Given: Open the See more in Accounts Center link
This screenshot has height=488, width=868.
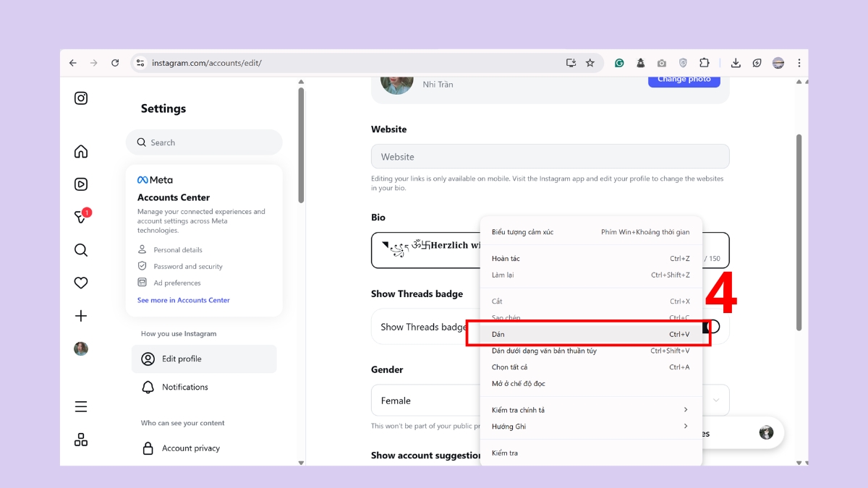Looking at the screenshot, I should pyautogui.click(x=183, y=299).
